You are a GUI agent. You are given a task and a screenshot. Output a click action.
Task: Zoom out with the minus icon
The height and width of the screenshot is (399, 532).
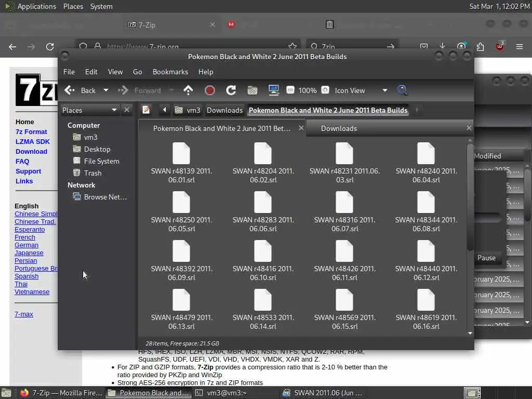290,90
